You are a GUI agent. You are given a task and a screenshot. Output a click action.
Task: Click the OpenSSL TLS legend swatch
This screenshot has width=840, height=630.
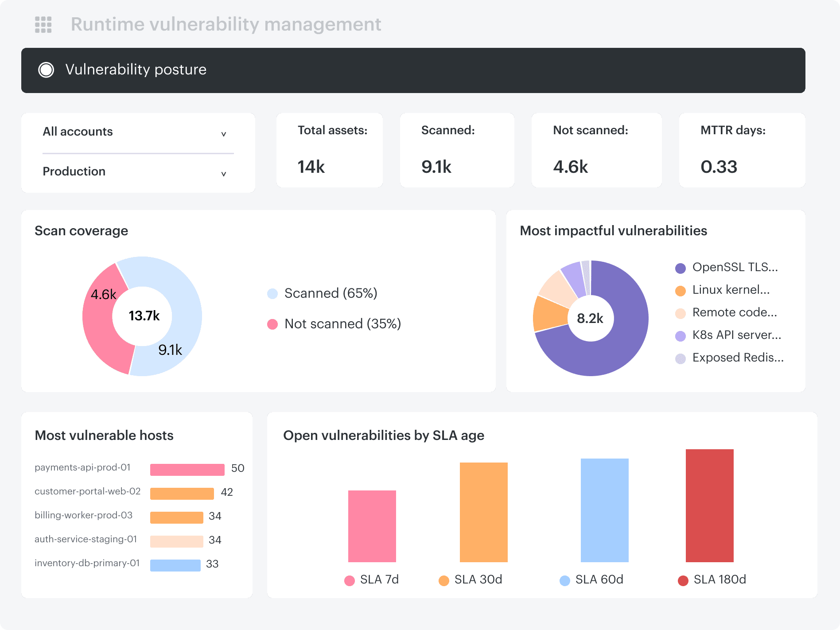point(681,268)
